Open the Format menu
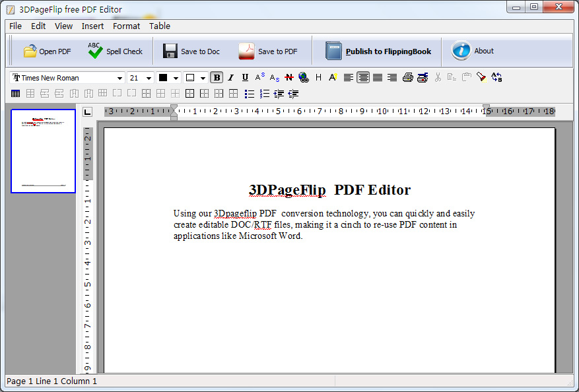This screenshot has width=579, height=392. tap(126, 26)
